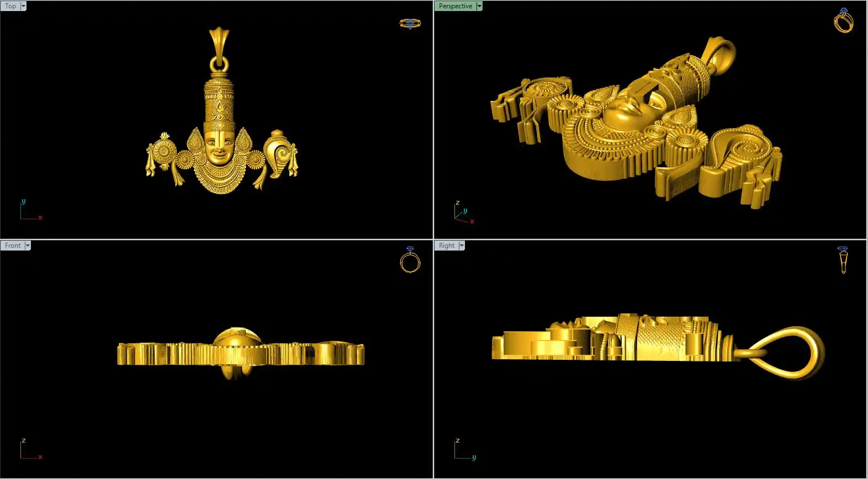Open the Front viewport dropdown arrow

[28, 246]
